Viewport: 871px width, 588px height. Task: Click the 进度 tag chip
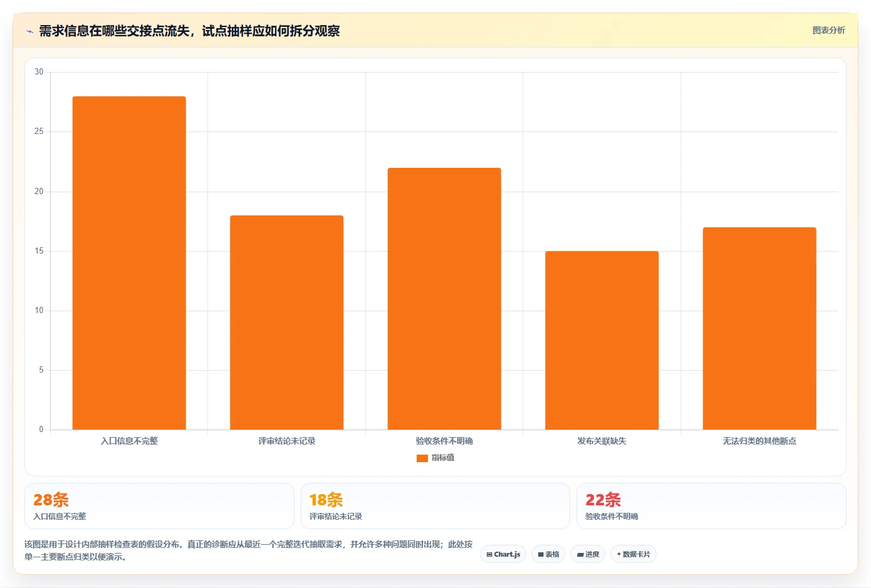click(x=588, y=554)
